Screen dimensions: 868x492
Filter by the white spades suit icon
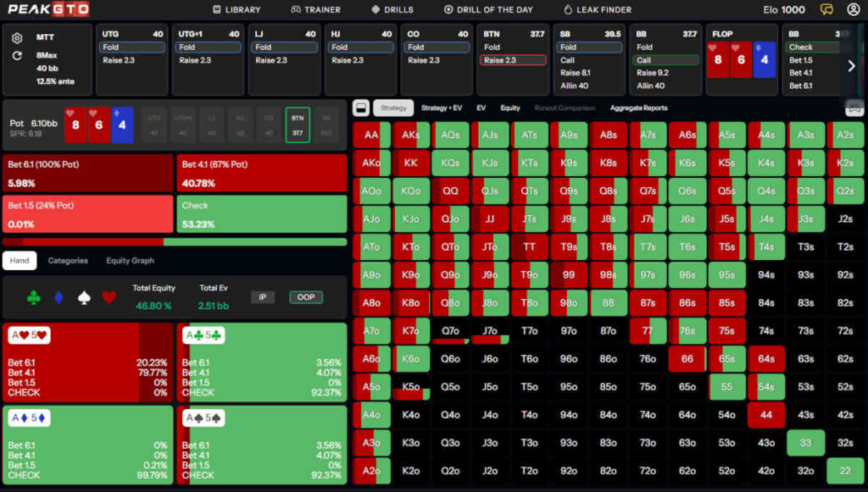click(x=83, y=297)
